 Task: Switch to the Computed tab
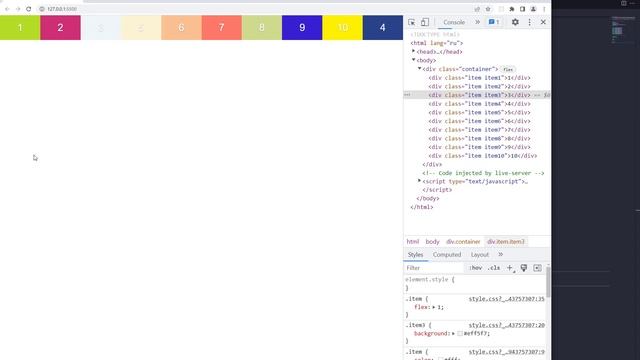click(447, 255)
